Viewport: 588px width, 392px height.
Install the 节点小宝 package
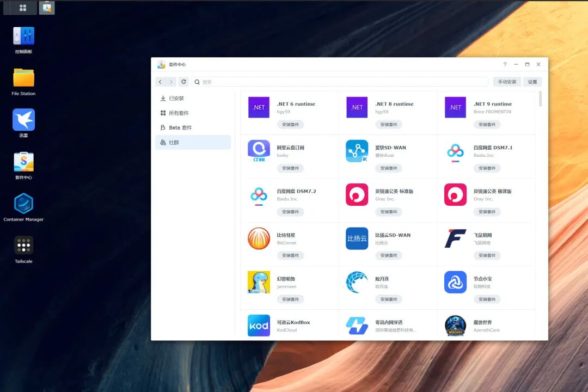(487, 299)
